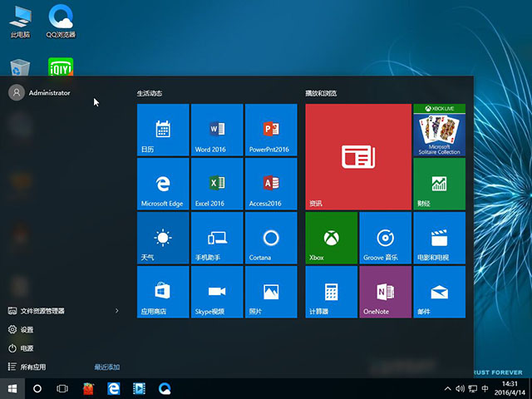Click 电源 power option
This screenshot has width=532, height=399.
coord(27,348)
